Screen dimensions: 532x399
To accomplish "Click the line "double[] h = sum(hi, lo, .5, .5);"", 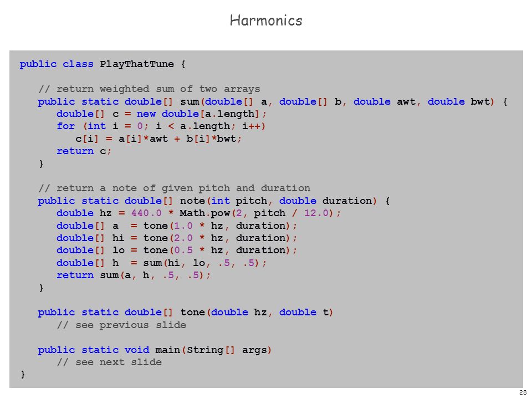I will coord(161,263).
